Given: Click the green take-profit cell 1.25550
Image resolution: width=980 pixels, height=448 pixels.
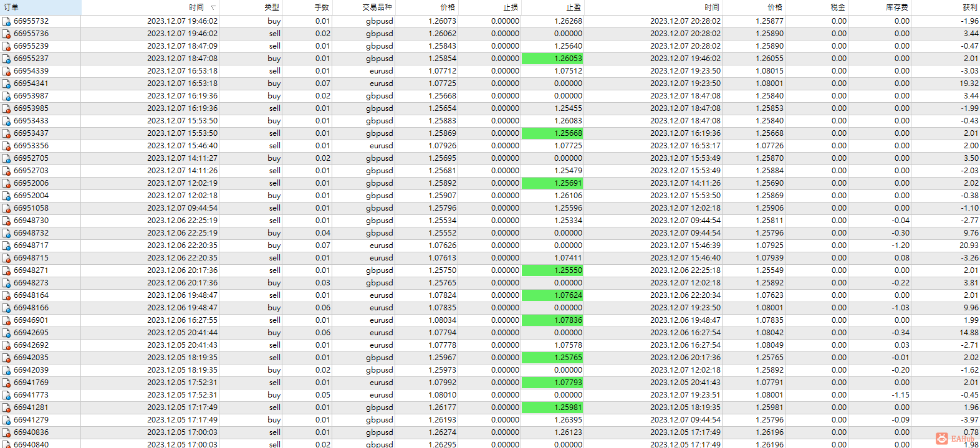Looking at the screenshot, I should [x=552, y=270].
